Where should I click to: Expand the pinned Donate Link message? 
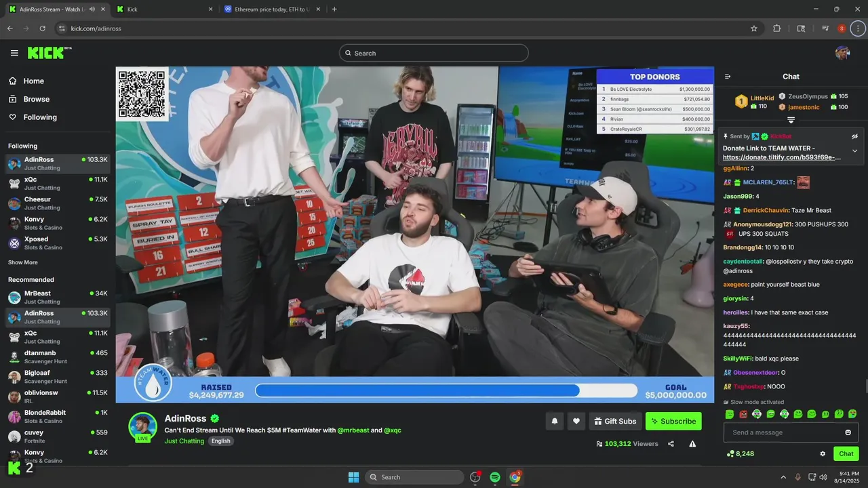coord(854,150)
